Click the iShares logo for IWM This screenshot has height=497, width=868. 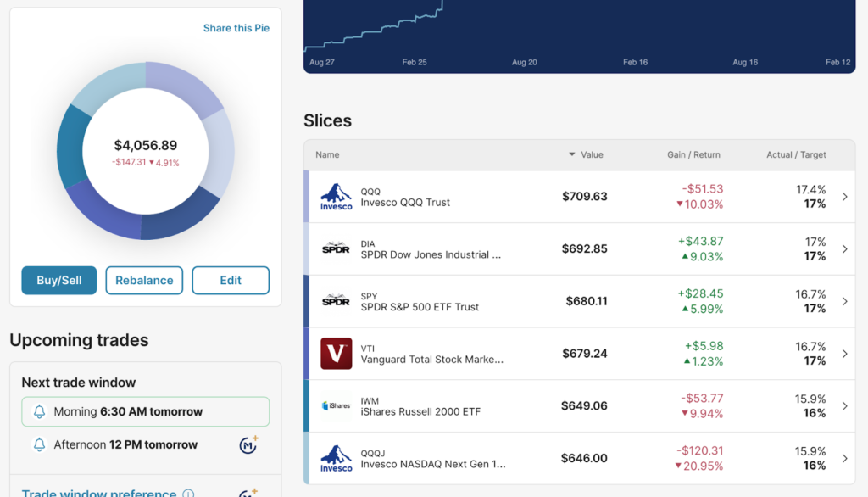337,406
